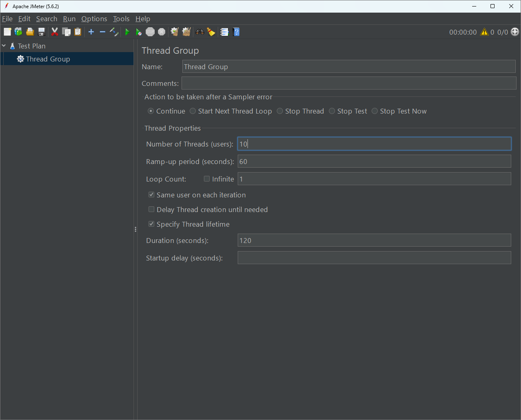521x420 pixels.
Task: Click the Ramp-up period input field
Action: point(374,162)
